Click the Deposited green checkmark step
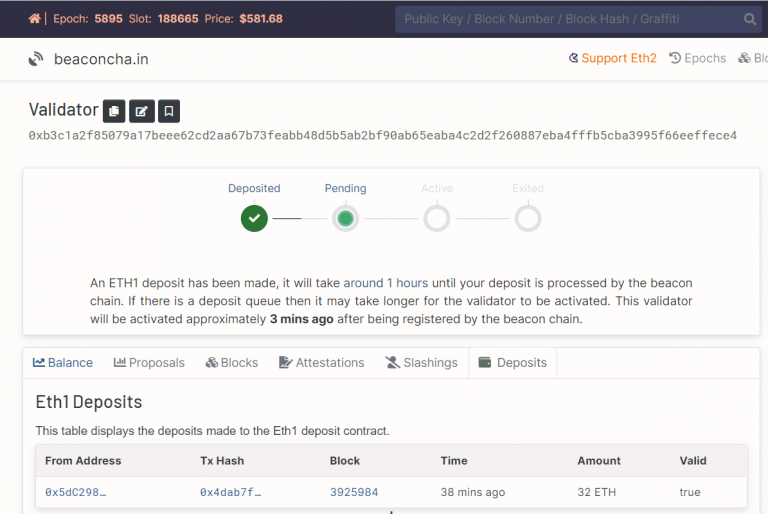This screenshot has height=514, width=768. [254, 219]
